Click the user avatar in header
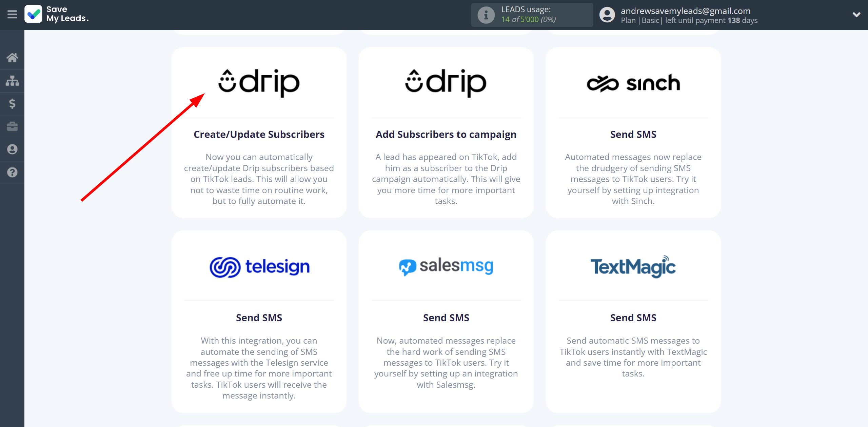The height and width of the screenshot is (427, 868). pos(607,15)
